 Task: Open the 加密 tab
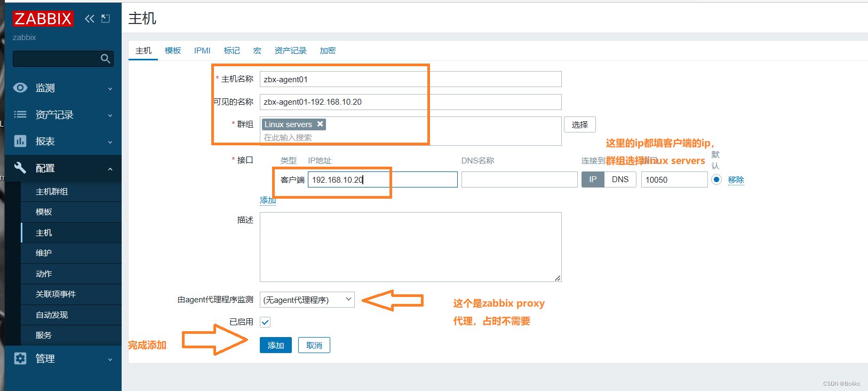coord(328,51)
